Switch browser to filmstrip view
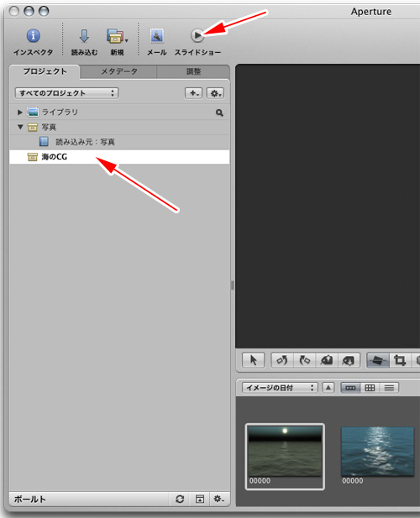The height and width of the screenshot is (518, 420). [x=350, y=388]
